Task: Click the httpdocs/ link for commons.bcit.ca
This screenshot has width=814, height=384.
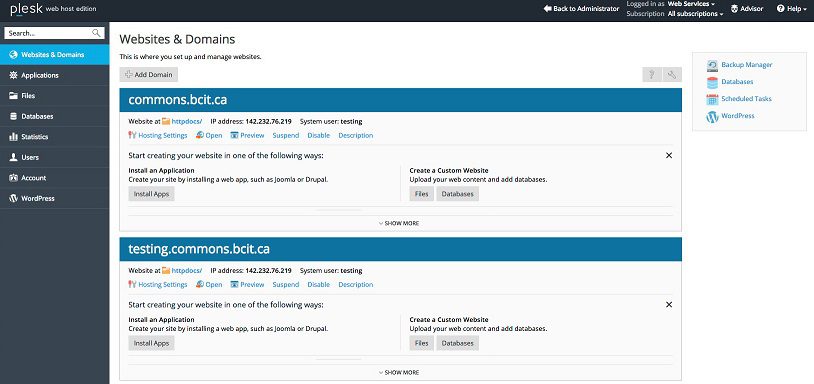Action: 187,121
